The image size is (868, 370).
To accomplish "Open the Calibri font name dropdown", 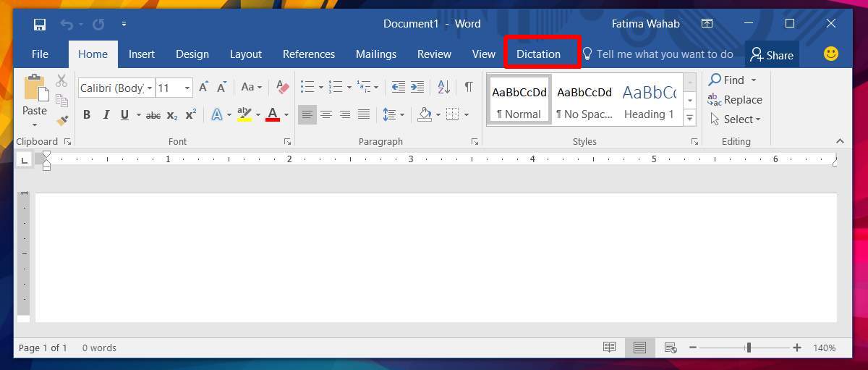I will click(x=116, y=88).
